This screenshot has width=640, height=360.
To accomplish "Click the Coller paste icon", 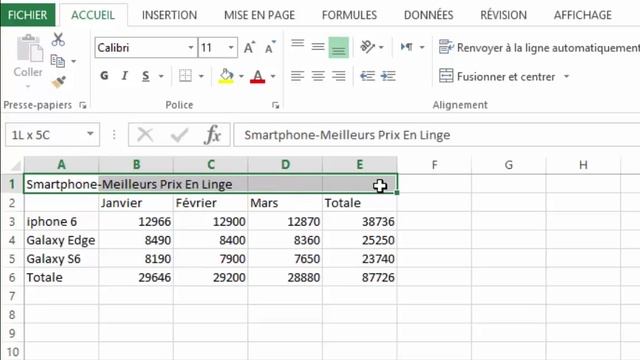I will coord(29,49).
